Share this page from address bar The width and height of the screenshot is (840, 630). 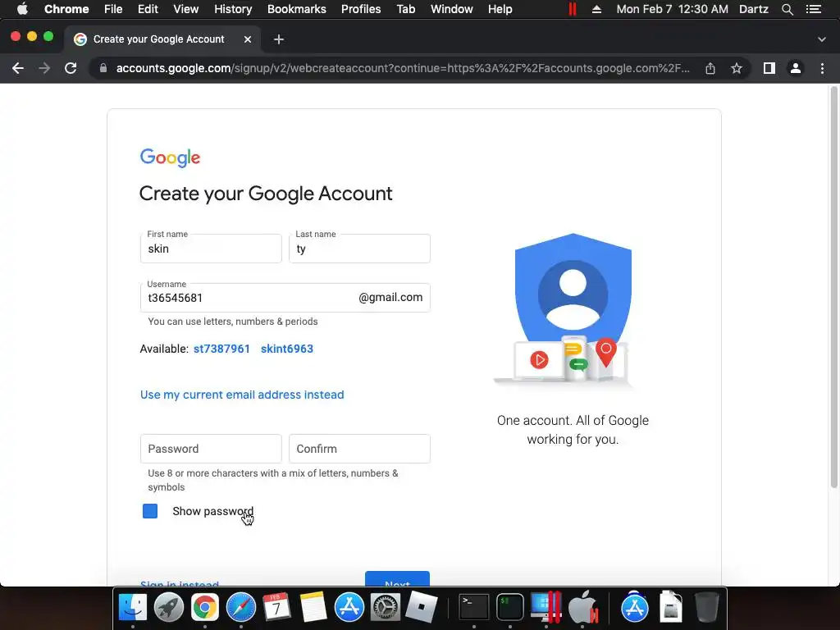710,68
